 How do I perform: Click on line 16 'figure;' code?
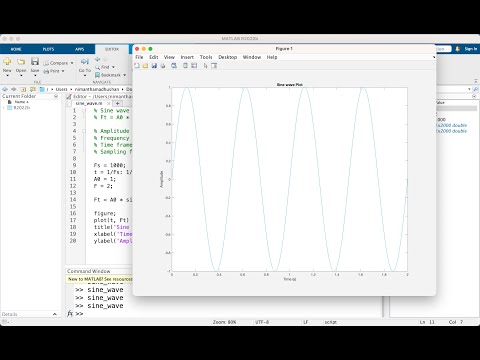pyautogui.click(x=105, y=213)
